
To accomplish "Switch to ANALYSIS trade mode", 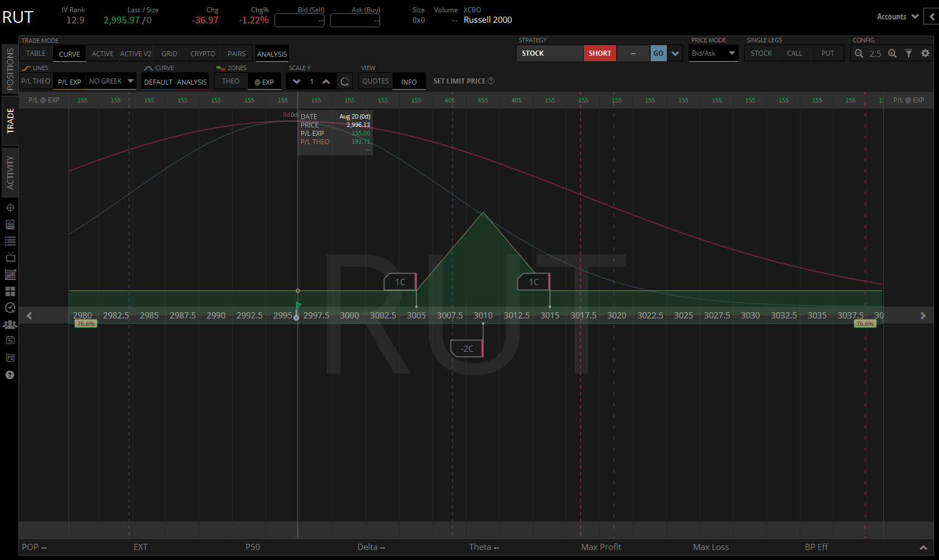I will (x=272, y=54).
